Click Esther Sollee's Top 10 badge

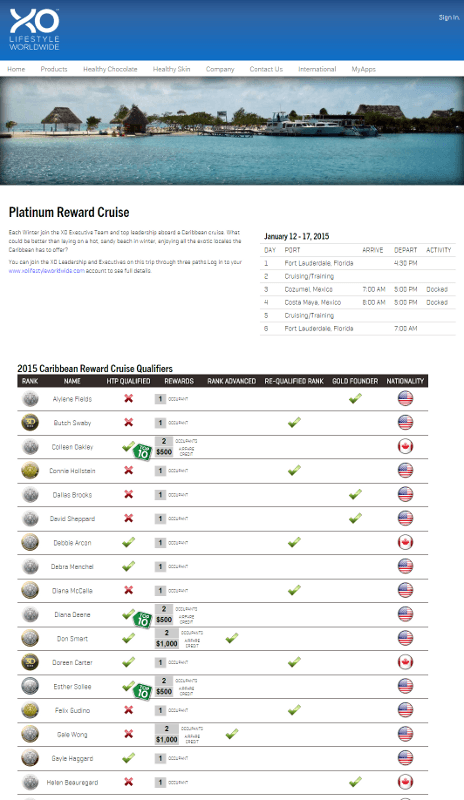(x=143, y=691)
